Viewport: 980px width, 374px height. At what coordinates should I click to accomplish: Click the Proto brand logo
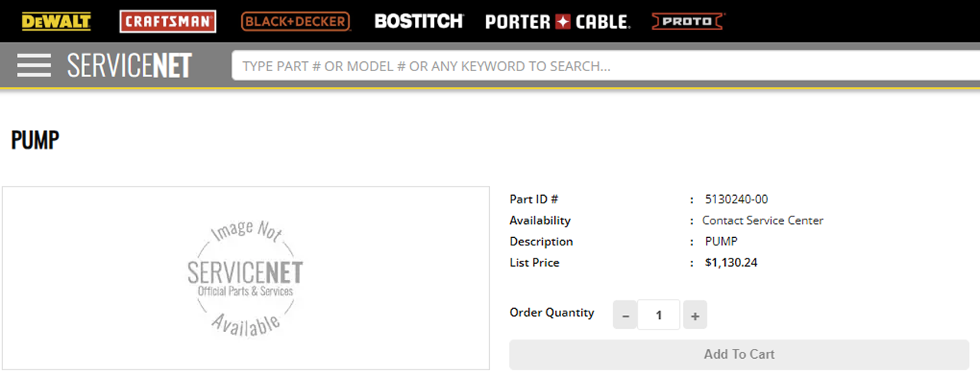click(x=688, y=21)
